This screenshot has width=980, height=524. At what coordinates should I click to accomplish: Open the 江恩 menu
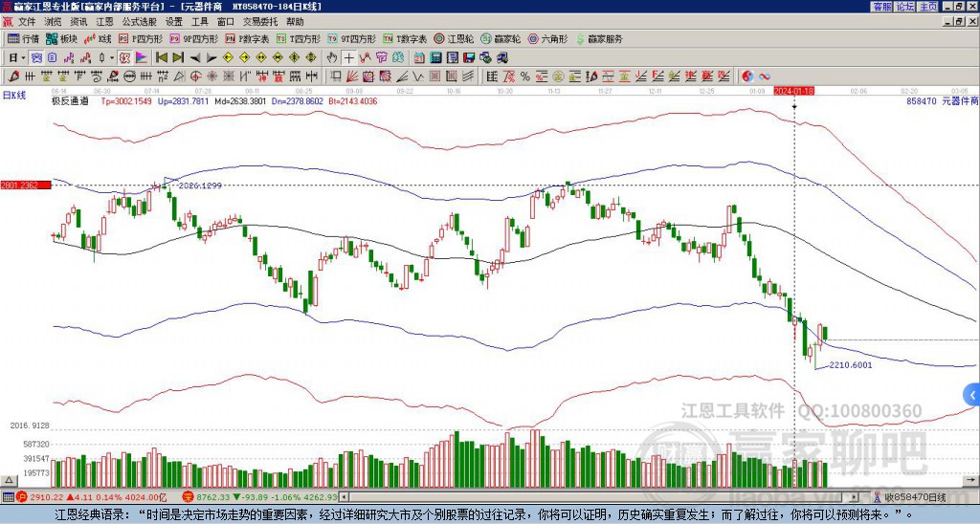pos(104,22)
